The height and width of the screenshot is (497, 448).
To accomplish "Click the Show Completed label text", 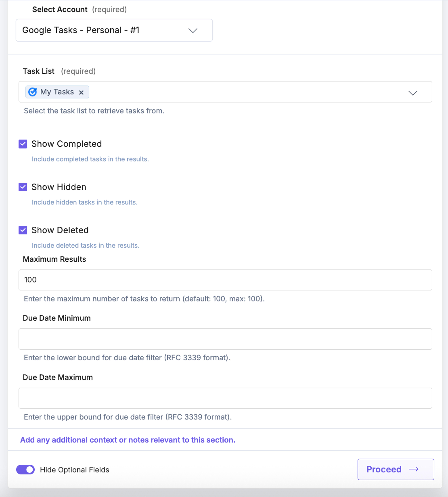I will point(66,144).
